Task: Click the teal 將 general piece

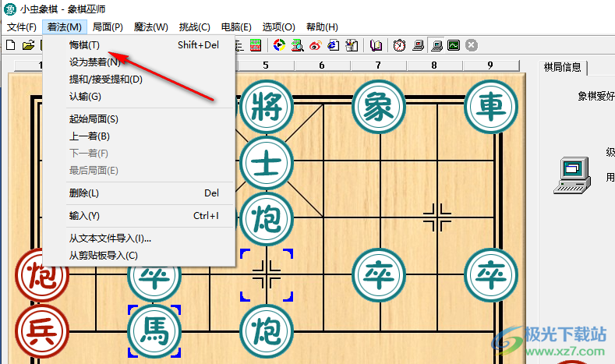Action: [267, 107]
